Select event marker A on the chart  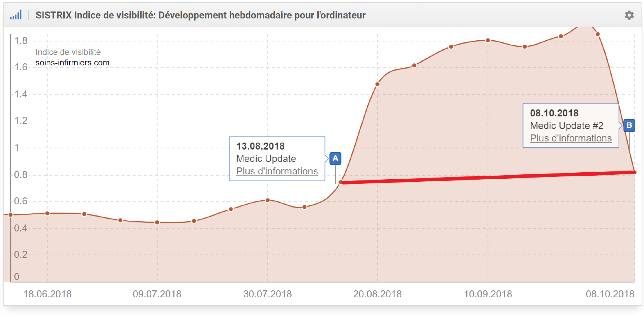click(335, 158)
